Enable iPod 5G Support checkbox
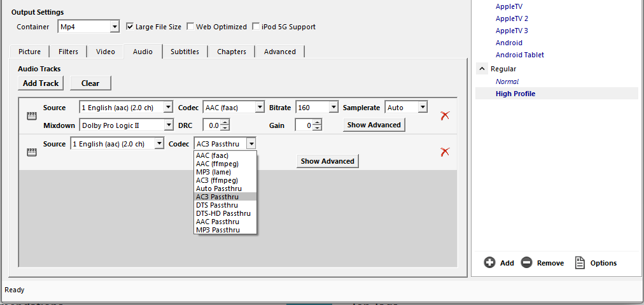644x305 pixels. [x=256, y=27]
